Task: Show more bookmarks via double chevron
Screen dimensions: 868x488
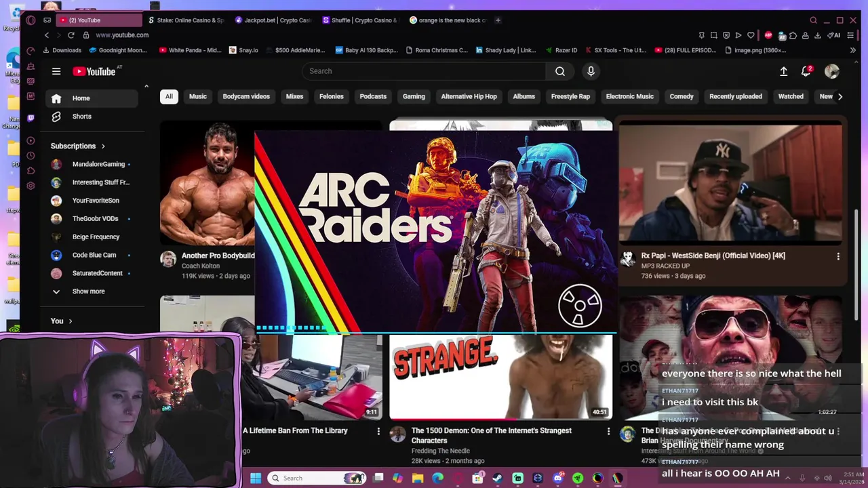Action: (852, 50)
